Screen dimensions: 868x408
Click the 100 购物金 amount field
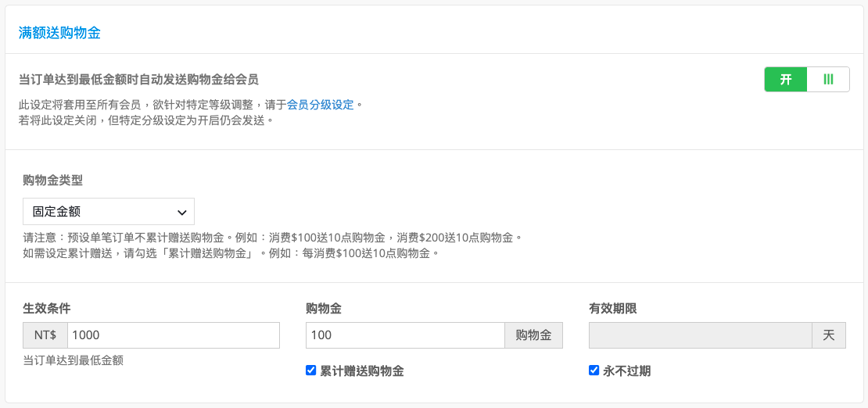click(405, 335)
